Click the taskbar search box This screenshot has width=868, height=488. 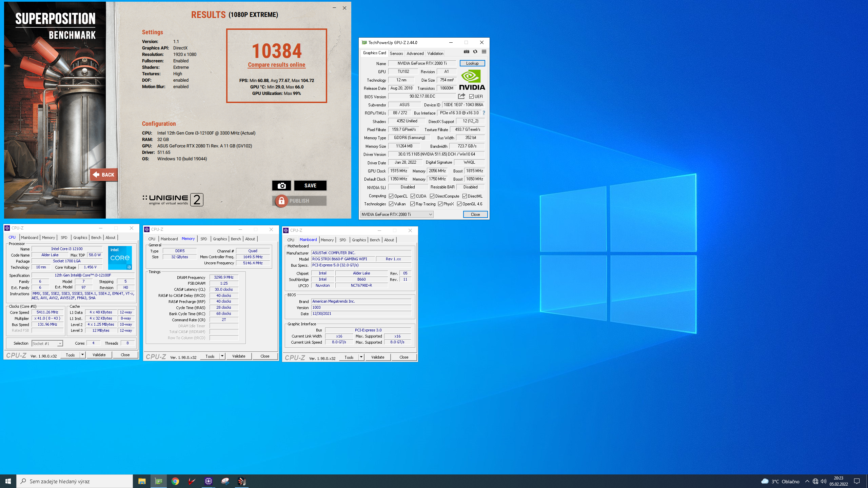pos(75,481)
